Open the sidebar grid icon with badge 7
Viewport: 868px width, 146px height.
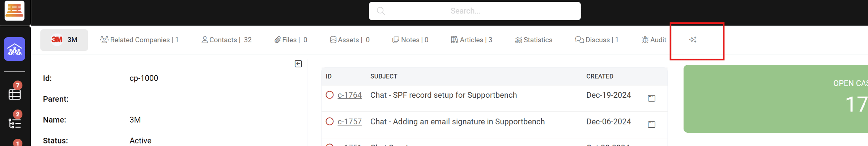tap(14, 94)
